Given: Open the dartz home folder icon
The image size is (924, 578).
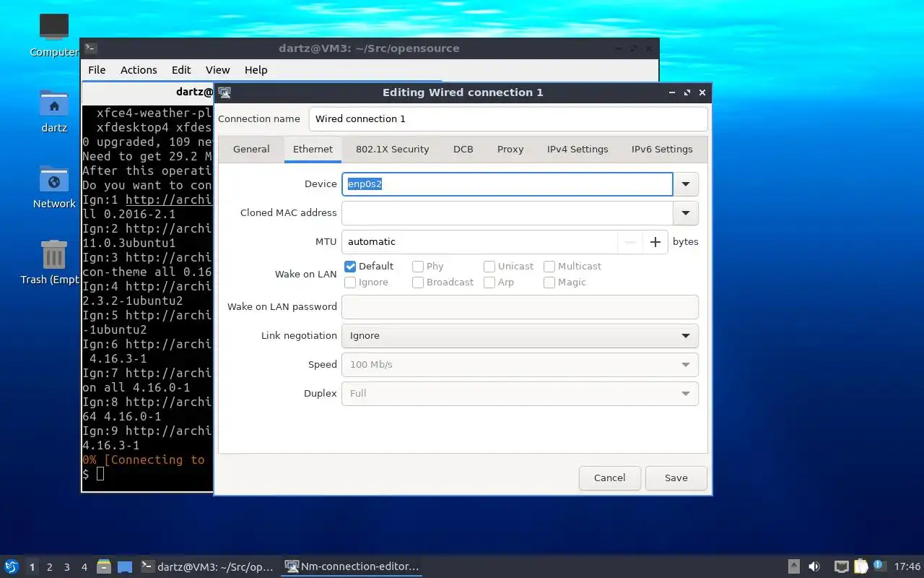Looking at the screenshot, I should tap(54, 103).
